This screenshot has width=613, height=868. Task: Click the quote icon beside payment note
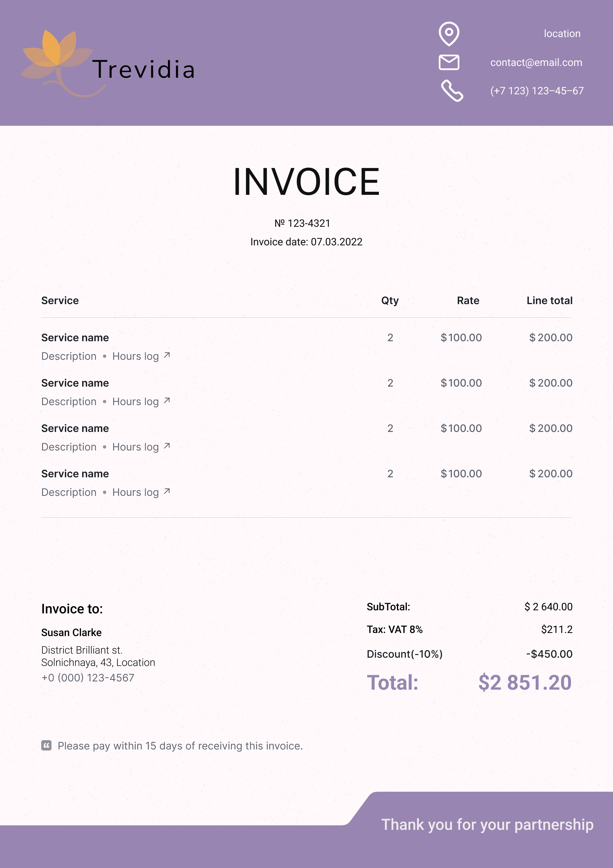[46, 746]
